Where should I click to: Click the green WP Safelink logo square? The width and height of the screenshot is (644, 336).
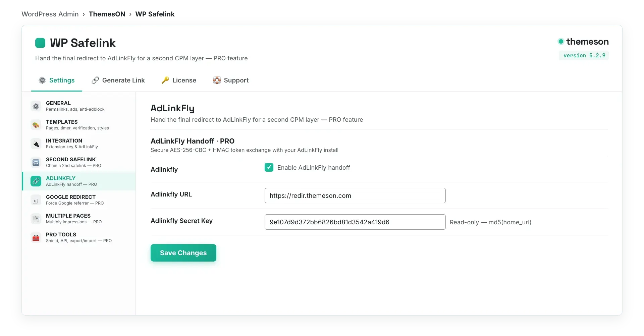point(40,43)
